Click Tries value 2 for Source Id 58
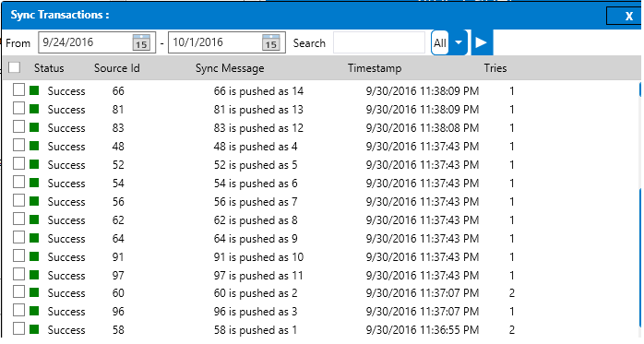This screenshot has width=644, height=344. pos(512,330)
